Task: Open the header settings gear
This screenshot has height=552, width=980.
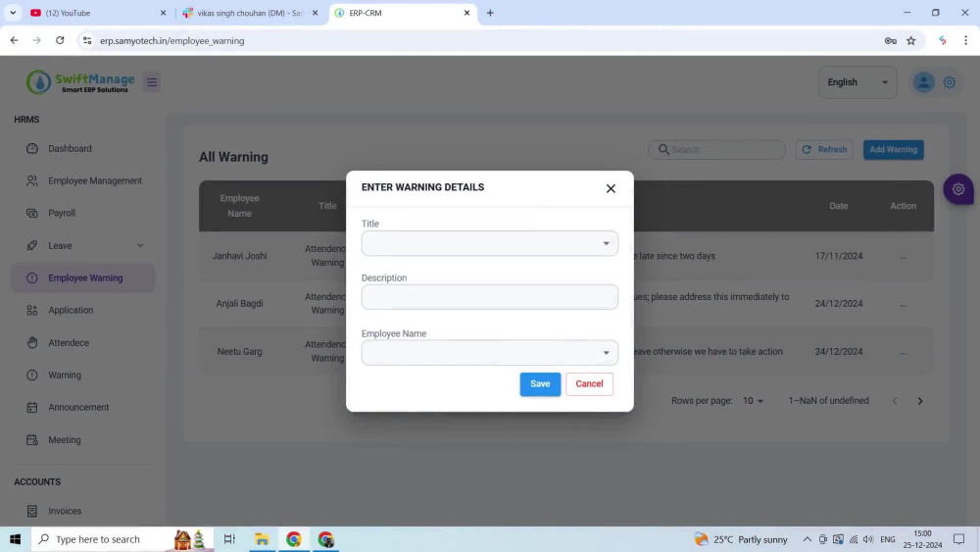Action: (950, 82)
